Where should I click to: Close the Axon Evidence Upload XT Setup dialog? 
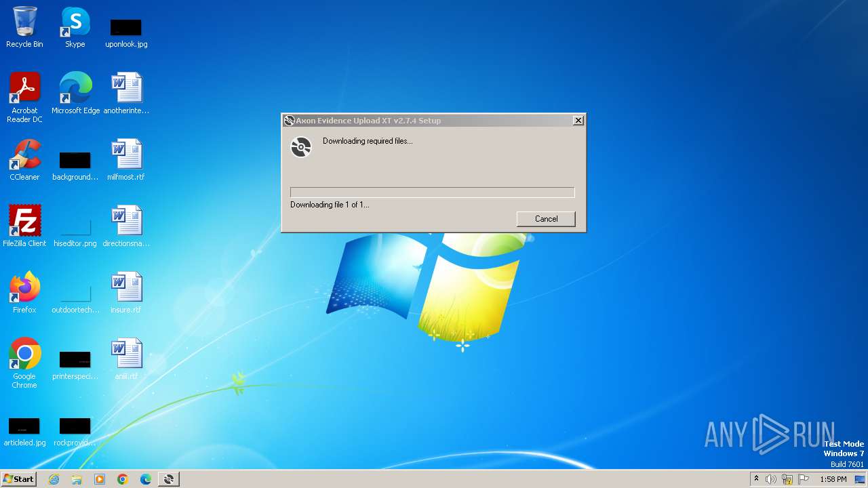578,121
